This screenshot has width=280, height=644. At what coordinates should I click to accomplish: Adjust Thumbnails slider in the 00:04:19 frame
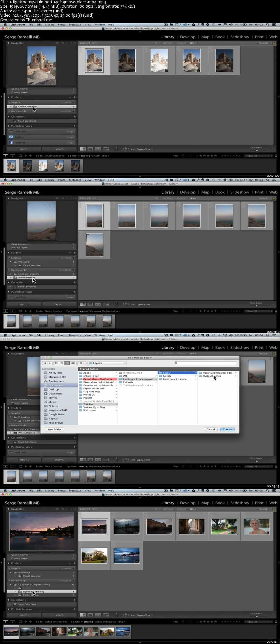click(x=257, y=616)
